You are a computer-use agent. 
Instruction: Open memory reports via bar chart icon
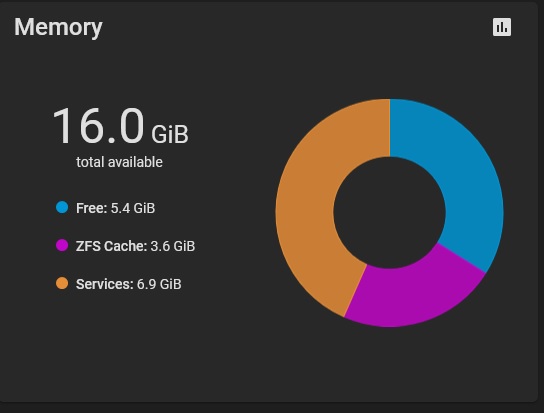(x=502, y=27)
